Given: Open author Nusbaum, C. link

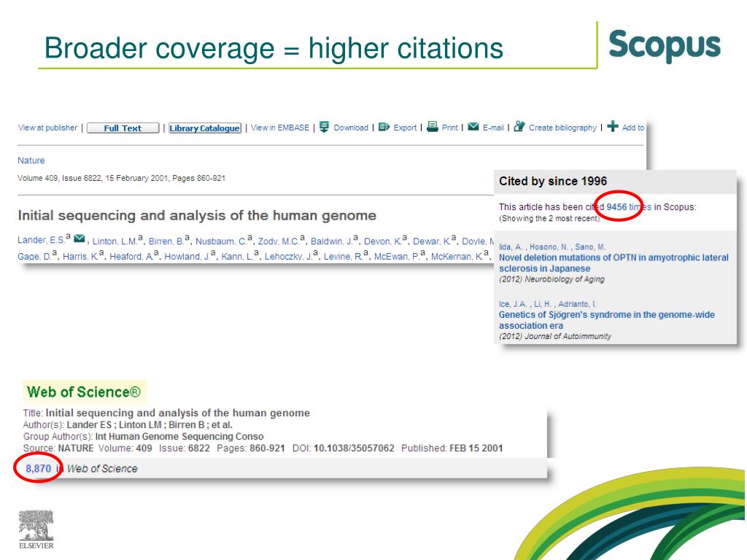Looking at the screenshot, I should tap(220, 241).
